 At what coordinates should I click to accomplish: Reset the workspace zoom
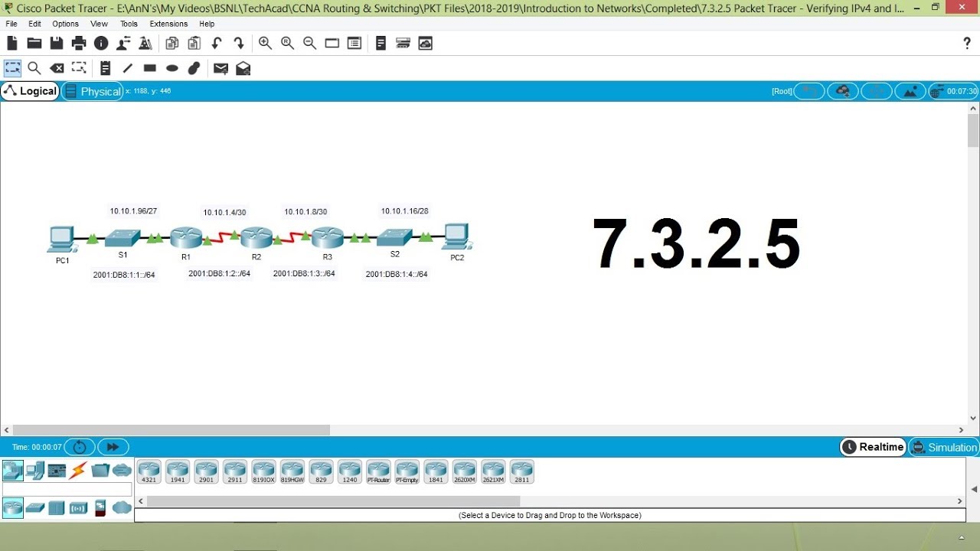(287, 43)
